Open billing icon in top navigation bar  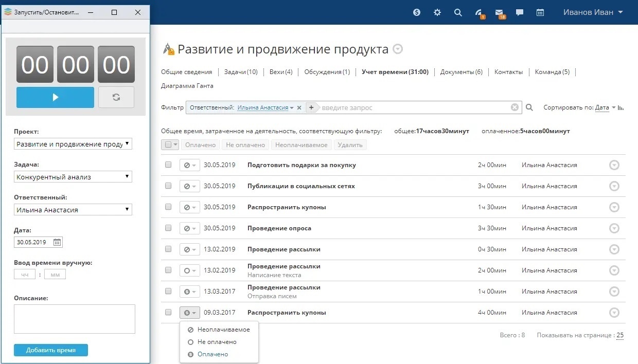point(416,12)
